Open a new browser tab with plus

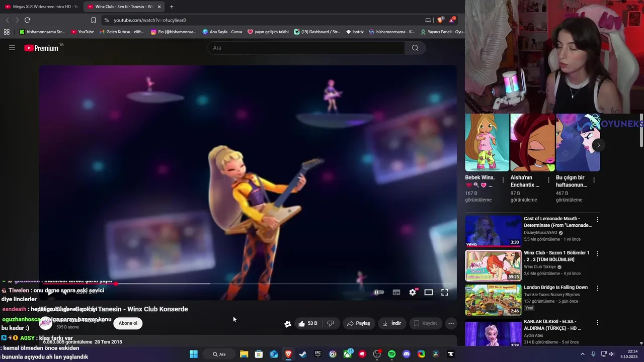172,7
